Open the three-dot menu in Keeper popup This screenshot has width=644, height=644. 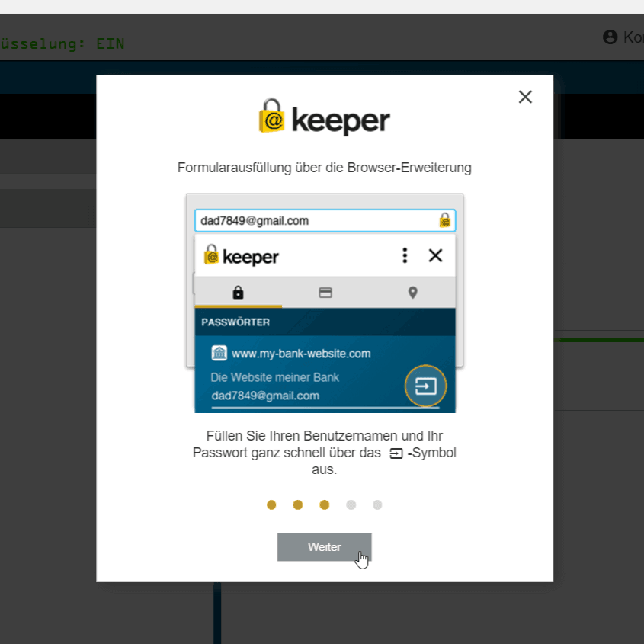pos(405,255)
